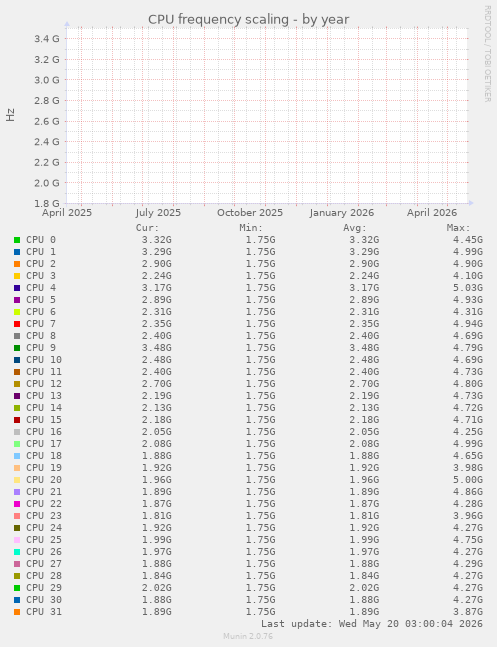The height and width of the screenshot is (647, 497).
Task: Select the orange CPU 2 legend swatch
Action: pyautogui.click(x=17, y=264)
